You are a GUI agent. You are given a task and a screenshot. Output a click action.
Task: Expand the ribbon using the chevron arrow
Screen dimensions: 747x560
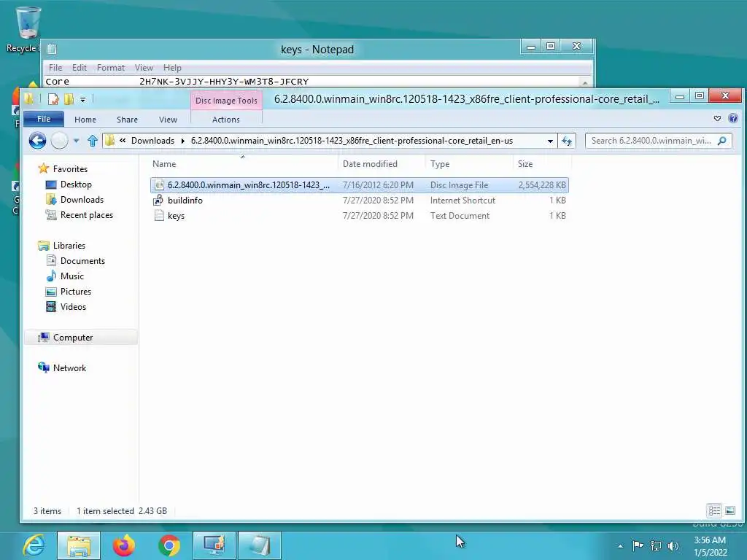[x=717, y=119]
